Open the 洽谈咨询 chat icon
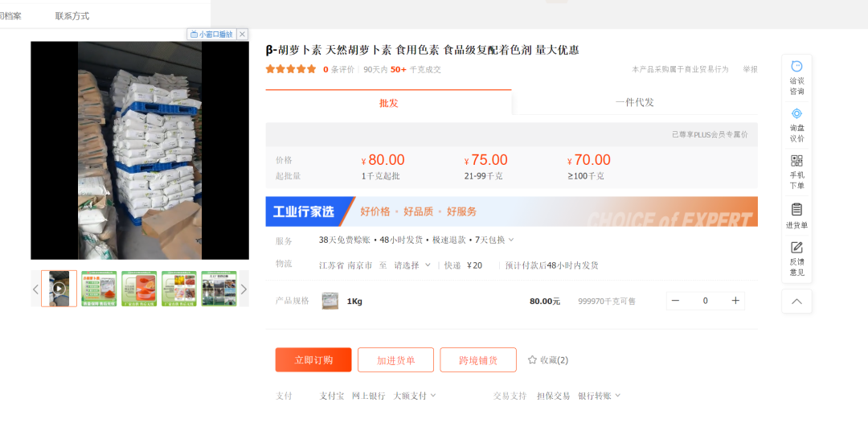 796,67
